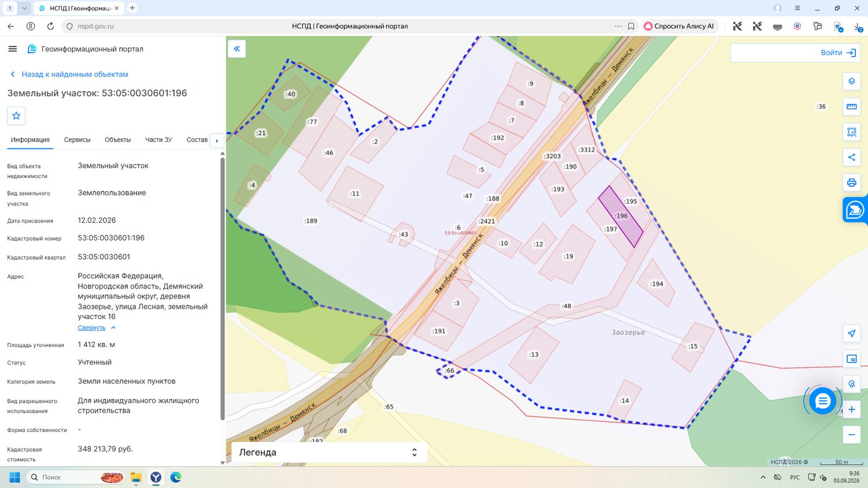Add parcel to favorites with star
868x488 pixels.
click(16, 116)
